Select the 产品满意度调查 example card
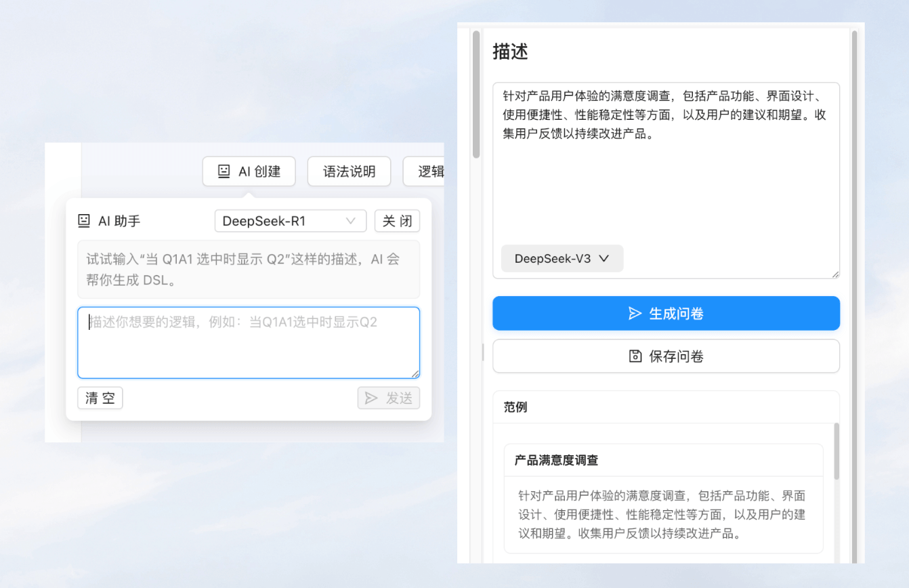Viewport: 909px width, 588px height. coord(664,497)
